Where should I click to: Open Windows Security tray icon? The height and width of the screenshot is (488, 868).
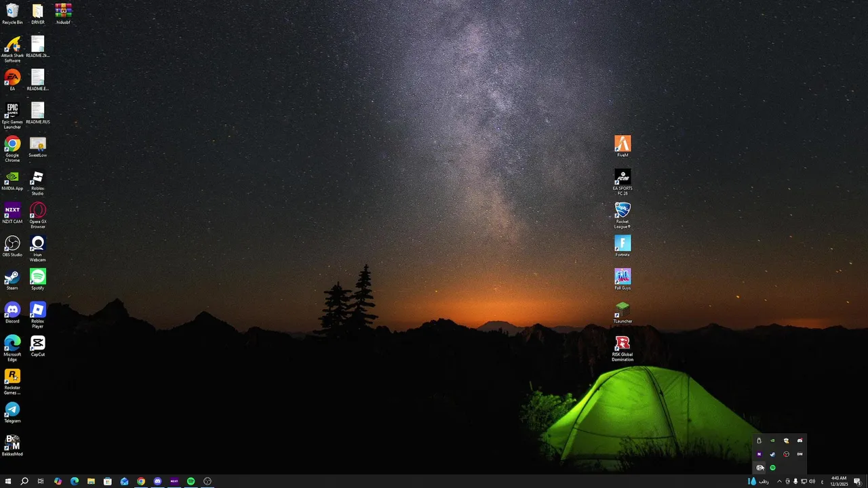pyautogui.click(x=786, y=441)
